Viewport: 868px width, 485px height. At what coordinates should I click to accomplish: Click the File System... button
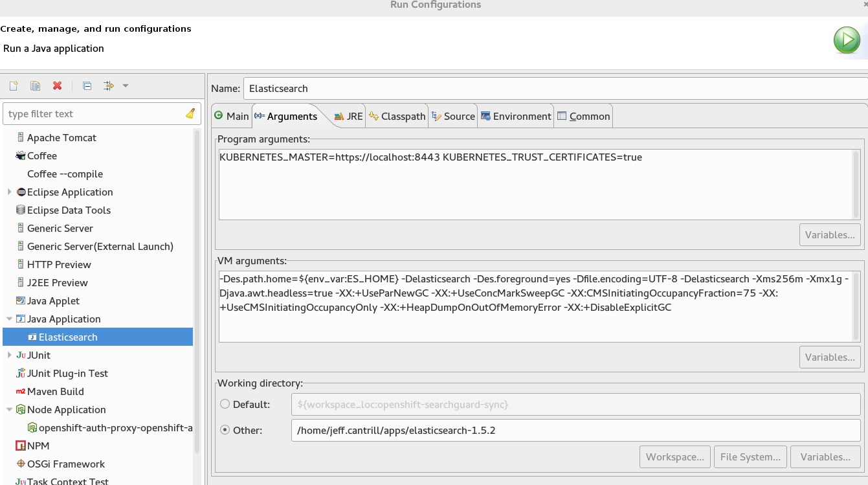[x=751, y=457]
